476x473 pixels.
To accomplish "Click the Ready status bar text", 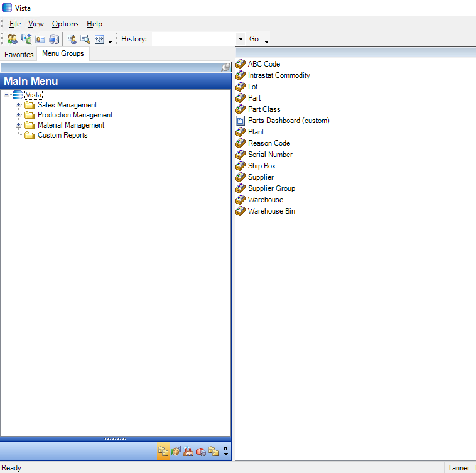I will [11, 468].
